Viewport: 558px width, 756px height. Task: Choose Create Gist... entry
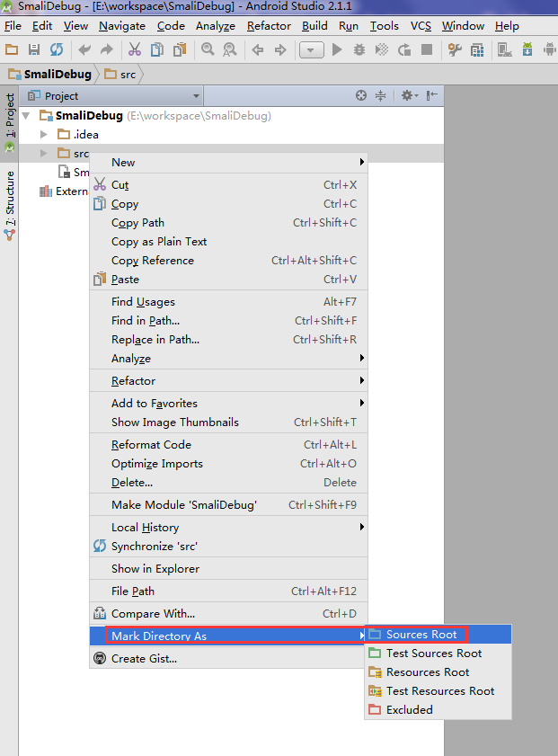[x=228, y=659]
